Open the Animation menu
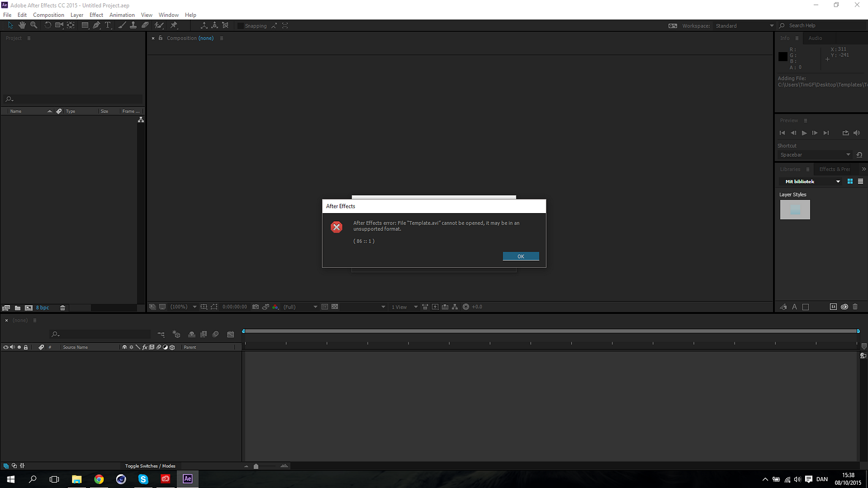This screenshot has height=488, width=868. 122,15
